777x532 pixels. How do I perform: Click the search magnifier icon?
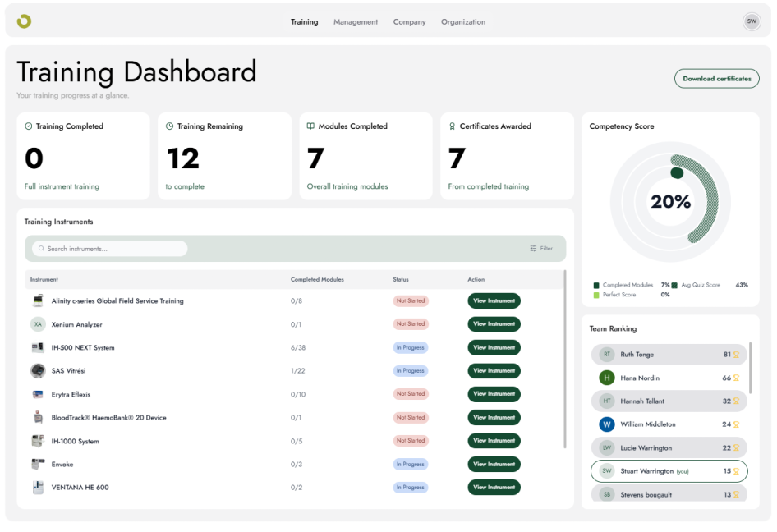pyautogui.click(x=41, y=248)
